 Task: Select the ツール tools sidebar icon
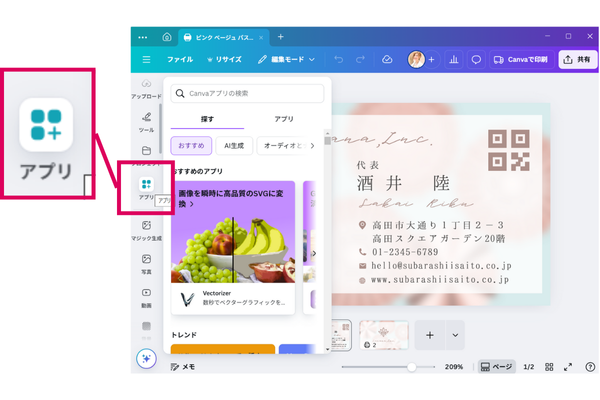click(146, 122)
